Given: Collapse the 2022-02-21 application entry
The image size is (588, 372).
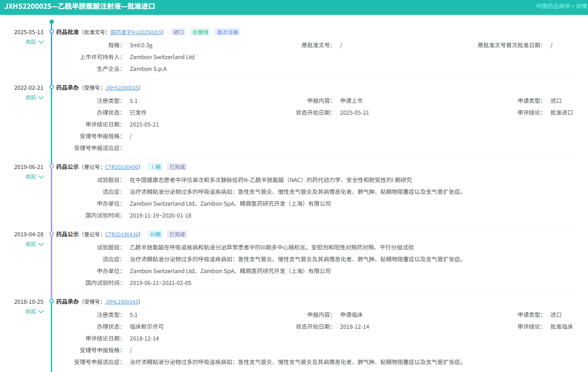Looking at the screenshot, I should coord(35,98).
